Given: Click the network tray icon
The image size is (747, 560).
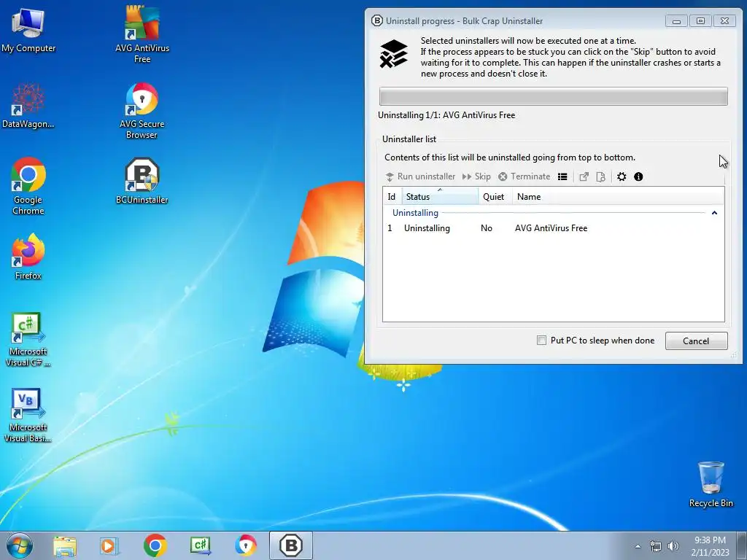Looking at the screenshot, I should (656, 546).
